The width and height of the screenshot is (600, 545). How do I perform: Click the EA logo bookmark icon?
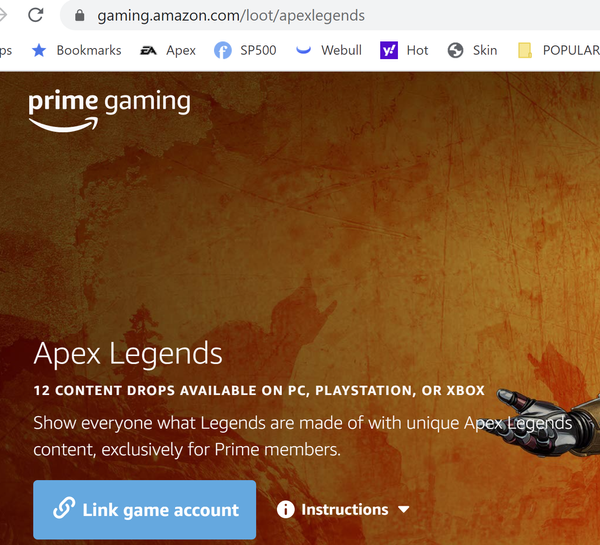tap(148, 50)
